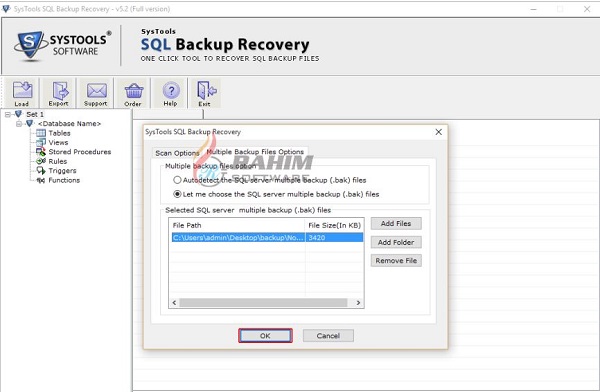Select the C:\Users\admin\Desktop\backup file row
Viewport: 600px width, 392px height.
267,238
